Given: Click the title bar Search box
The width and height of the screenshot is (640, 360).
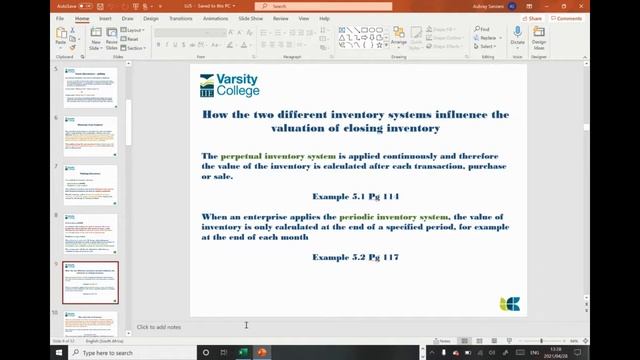Looking at the screenshot, I should coord(323,6).
